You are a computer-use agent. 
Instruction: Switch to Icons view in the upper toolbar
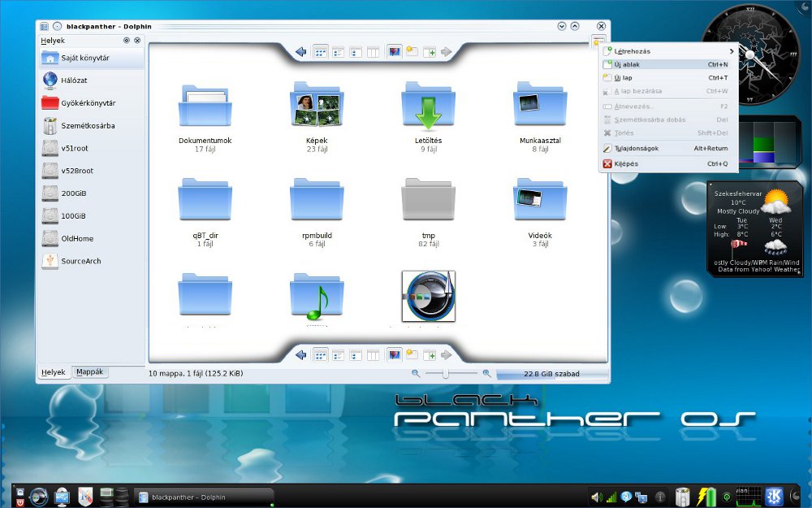click(x=321, y=52)
